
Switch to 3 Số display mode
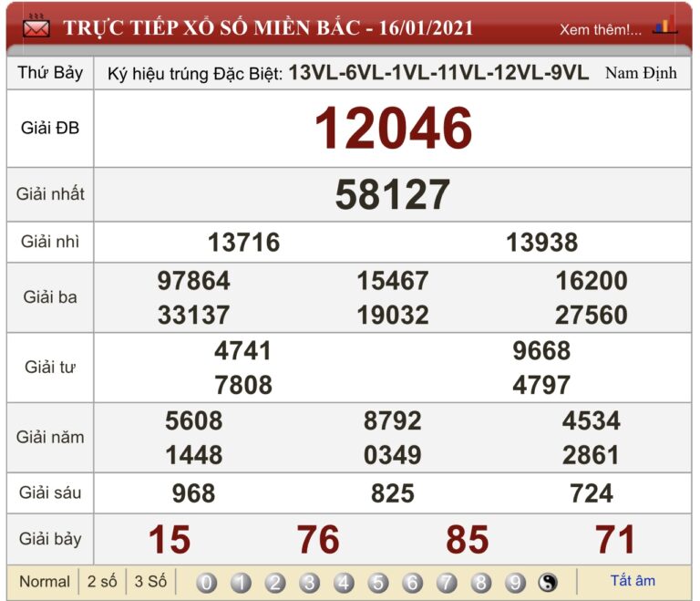point(150,582)
